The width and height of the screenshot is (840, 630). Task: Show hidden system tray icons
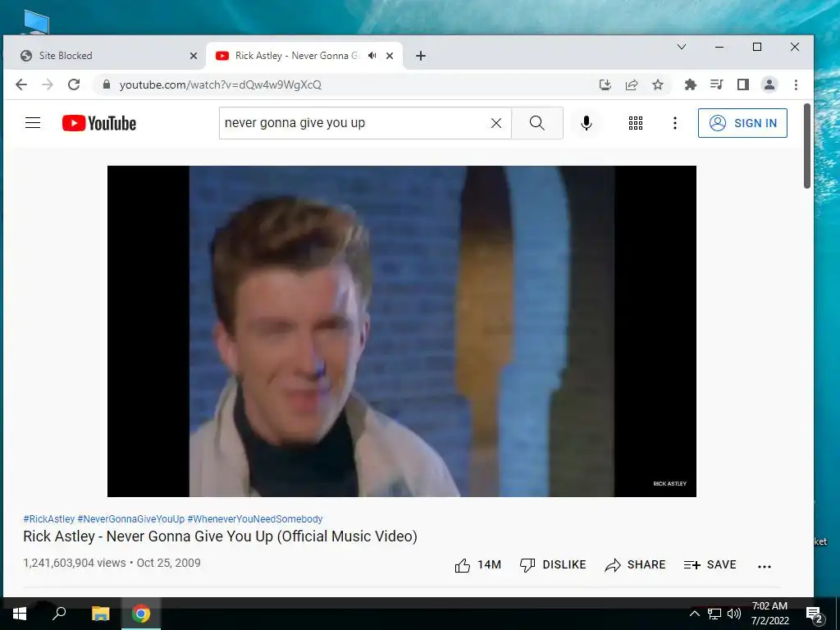[694, 614]
